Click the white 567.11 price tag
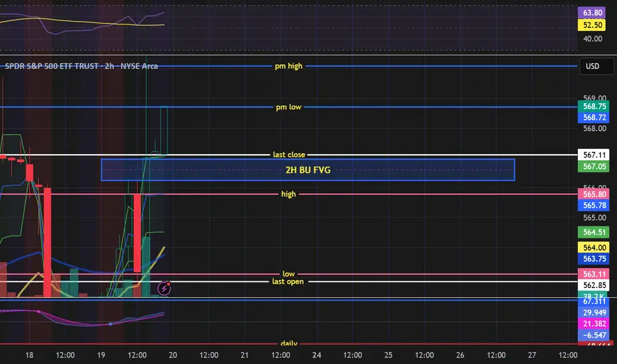The image size is (617, 364). pyautogui.click(x=593, y=155)
